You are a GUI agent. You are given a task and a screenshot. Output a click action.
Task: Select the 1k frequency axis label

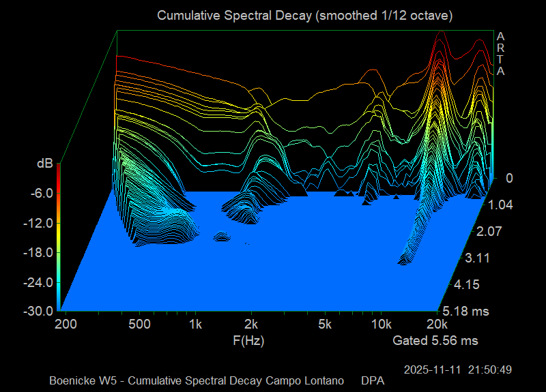(196, 324)
